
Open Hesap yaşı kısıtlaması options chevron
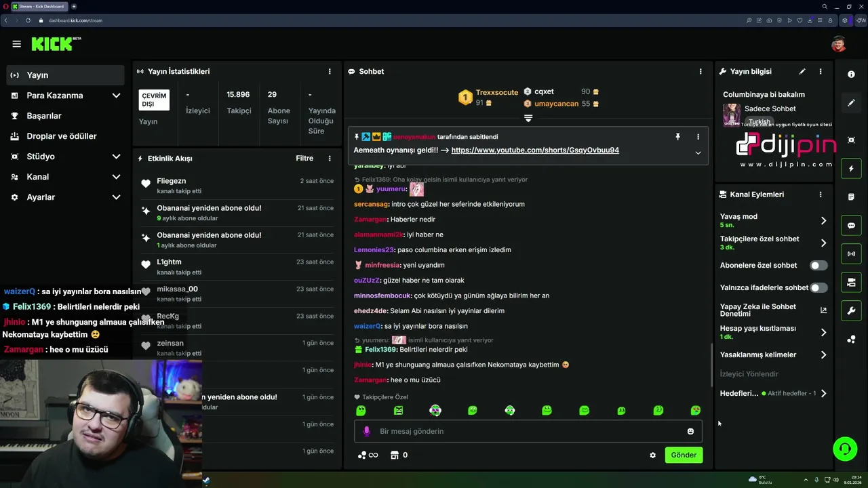(823, 333)
